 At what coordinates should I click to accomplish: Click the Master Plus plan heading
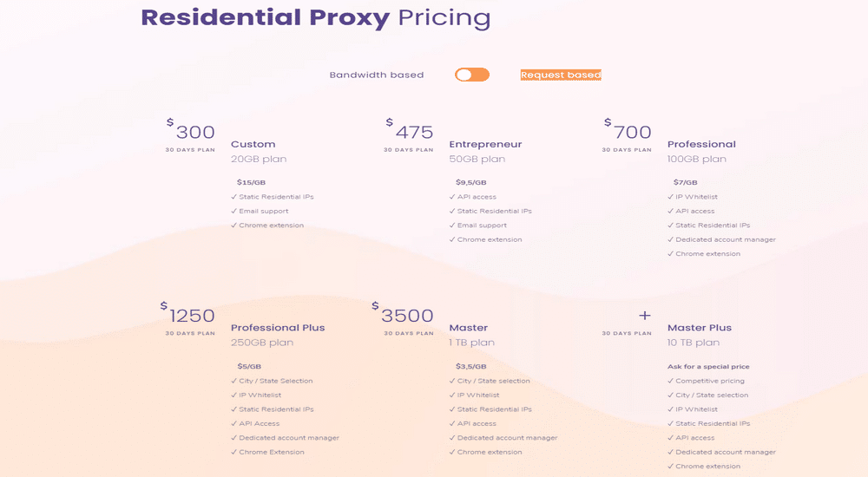(699, 328)
